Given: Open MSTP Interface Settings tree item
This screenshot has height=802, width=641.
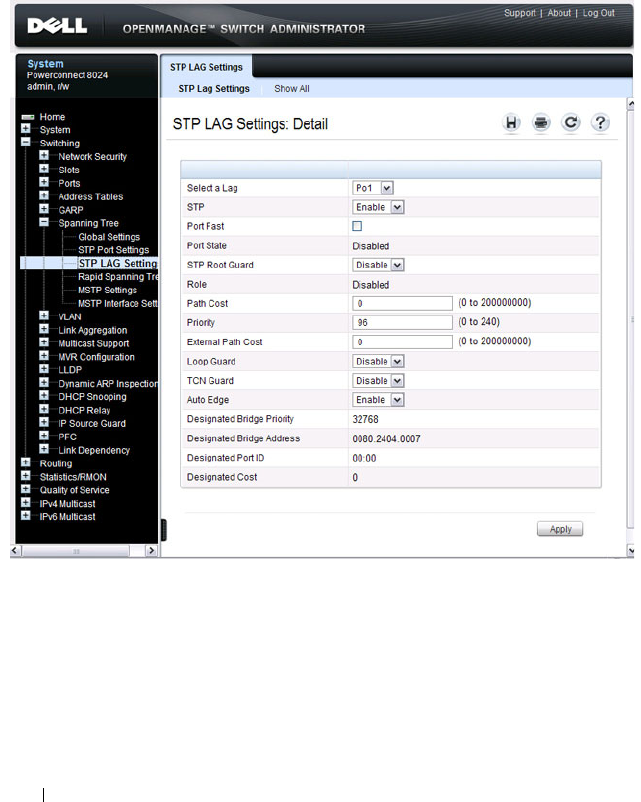Looking at the screenshot, I should tap(118, 303).
